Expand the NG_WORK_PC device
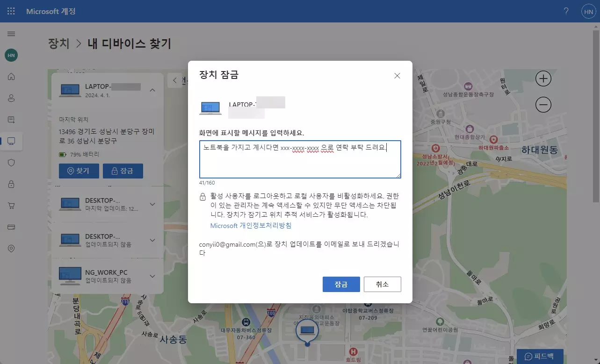 pyautogui.click(x=152, y=276)
